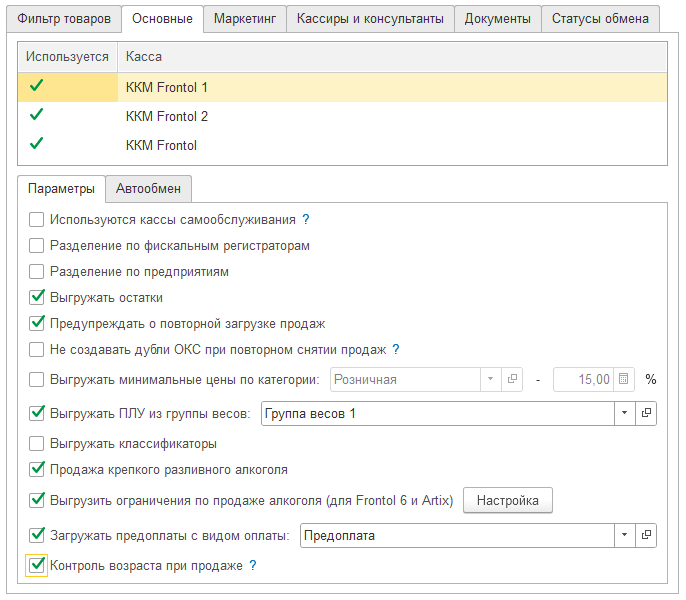Switch to the Маркетинг tab

(x=245, y=18)
